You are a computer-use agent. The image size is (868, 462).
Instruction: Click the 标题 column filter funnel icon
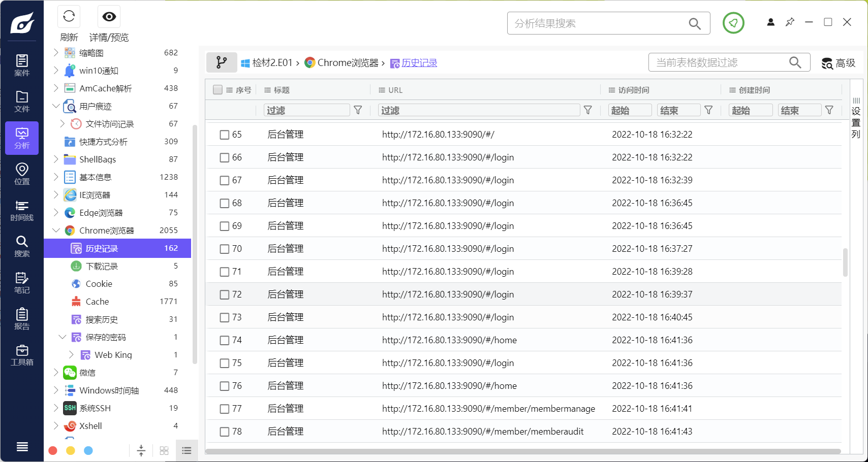358,110
